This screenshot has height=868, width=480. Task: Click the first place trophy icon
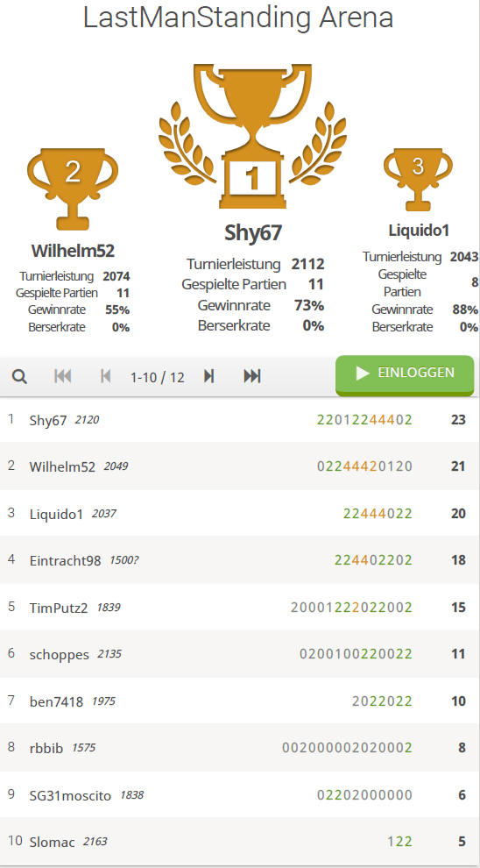point(253,136)
